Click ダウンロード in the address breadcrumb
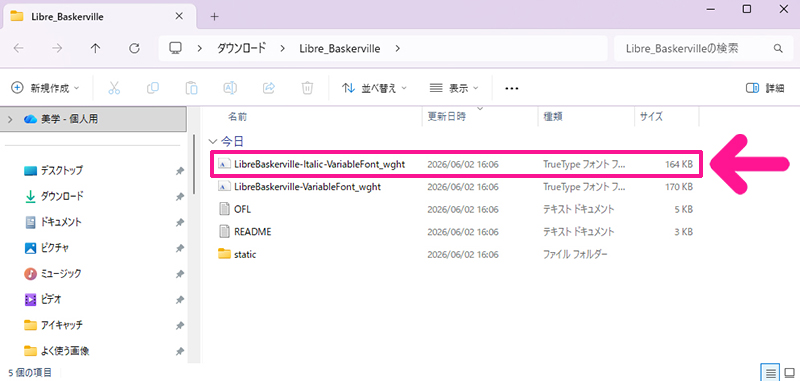Screen dimensions: 800x381 [x=242, y=48]
